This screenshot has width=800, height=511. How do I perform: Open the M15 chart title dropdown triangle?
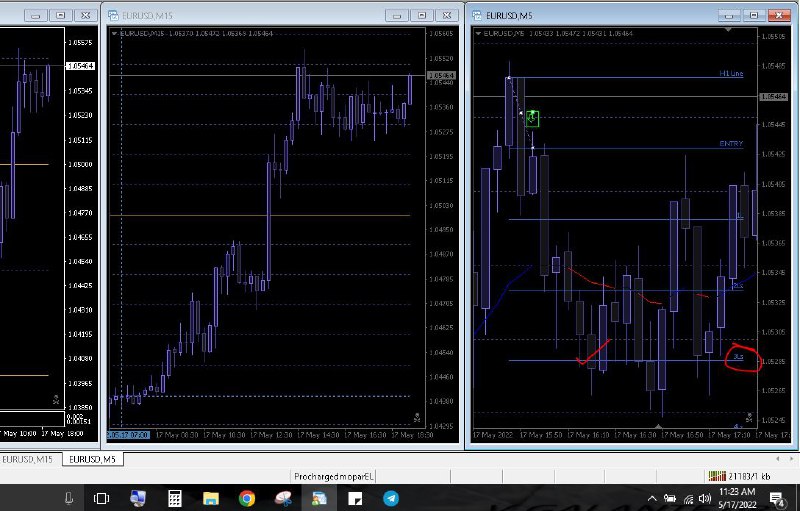pos(114,34)
